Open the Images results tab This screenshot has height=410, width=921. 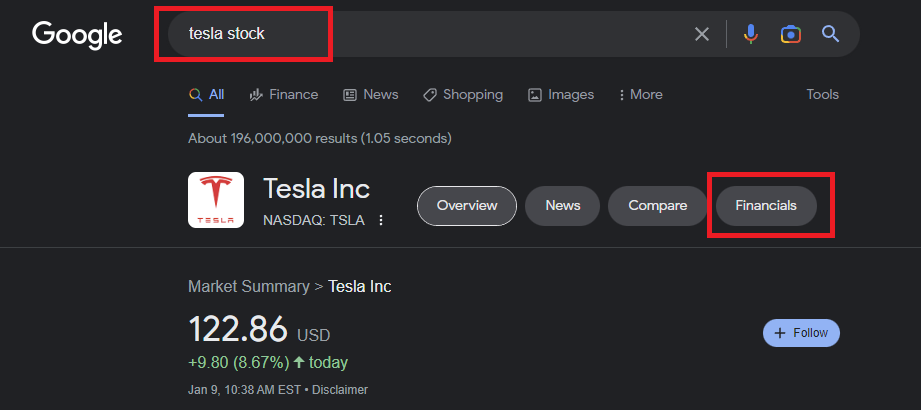pyautogui.click(x=561, y=94)
